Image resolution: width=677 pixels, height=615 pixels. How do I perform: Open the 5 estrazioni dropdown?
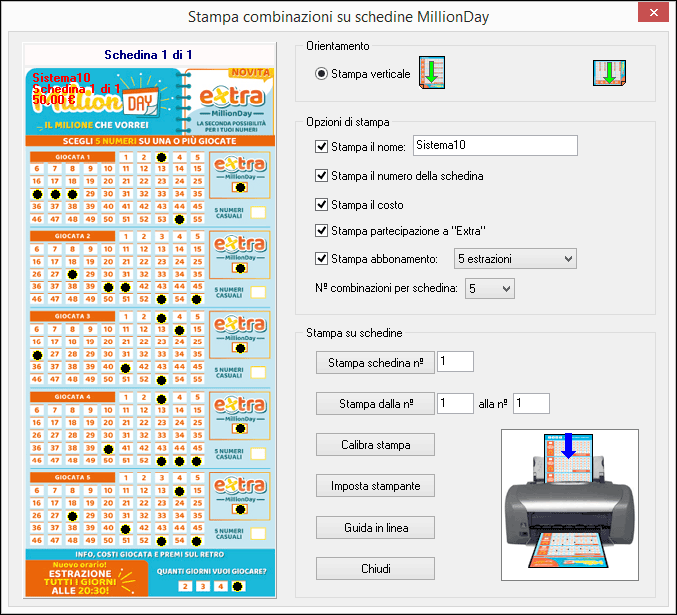click(515, 259)
